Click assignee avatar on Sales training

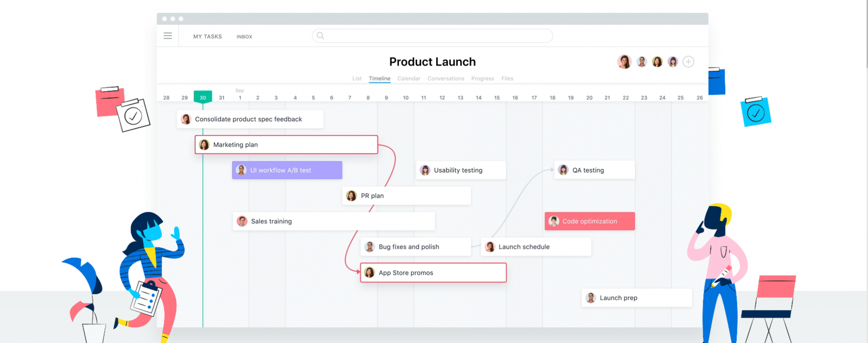click(242, 221)
